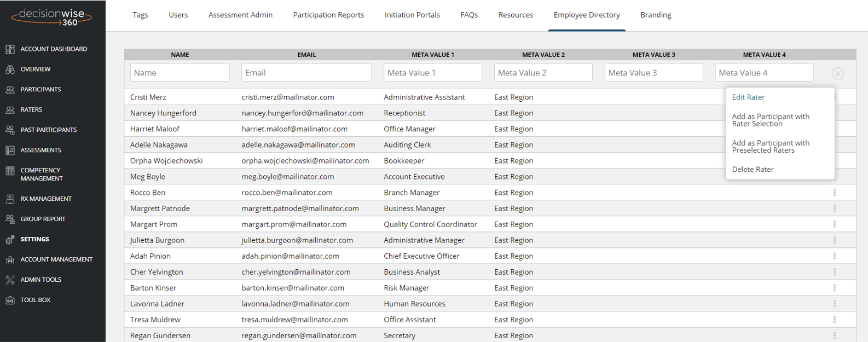Focus the Email filter field

306,72
